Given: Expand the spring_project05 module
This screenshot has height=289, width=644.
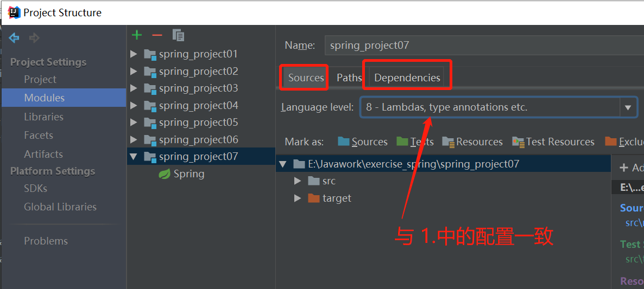Looking at the screenshot, I should point(134,122).
